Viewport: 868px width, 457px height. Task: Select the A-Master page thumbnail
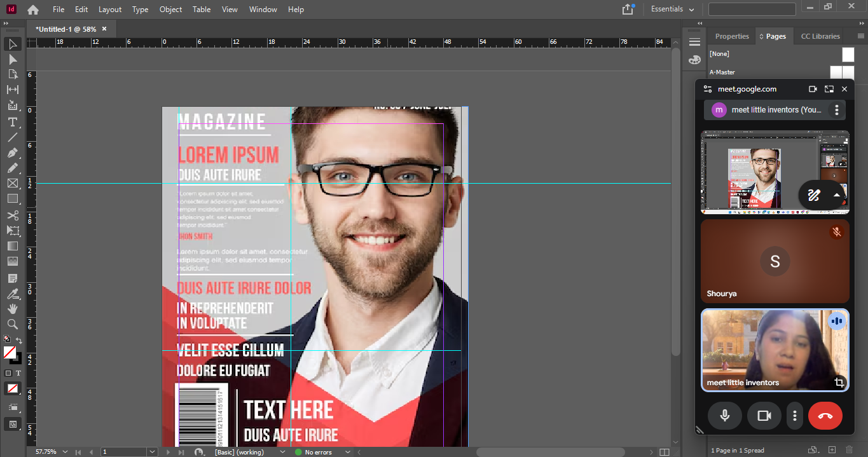coord(842,72)
